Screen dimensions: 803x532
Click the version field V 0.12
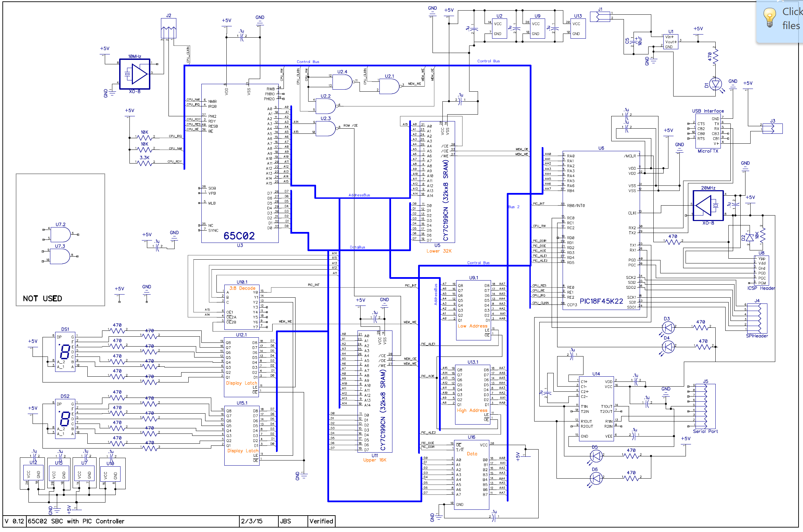point(14,521)
